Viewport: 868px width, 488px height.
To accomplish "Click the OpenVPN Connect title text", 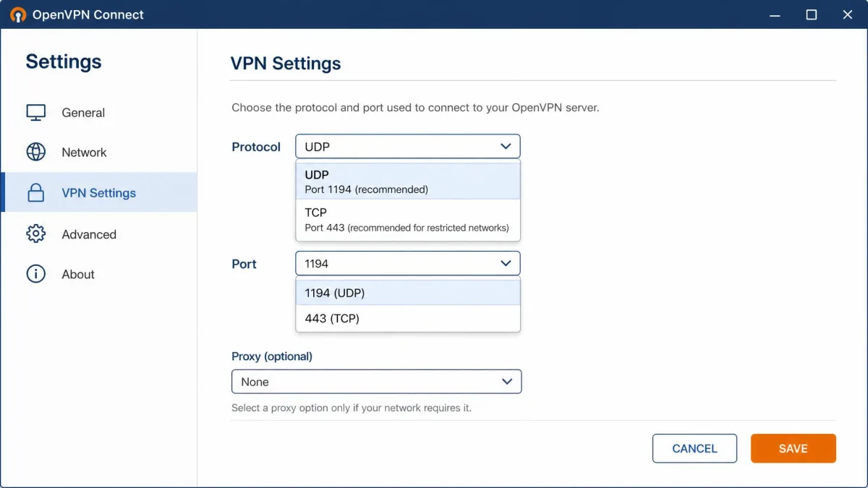I will click(88, 14).
